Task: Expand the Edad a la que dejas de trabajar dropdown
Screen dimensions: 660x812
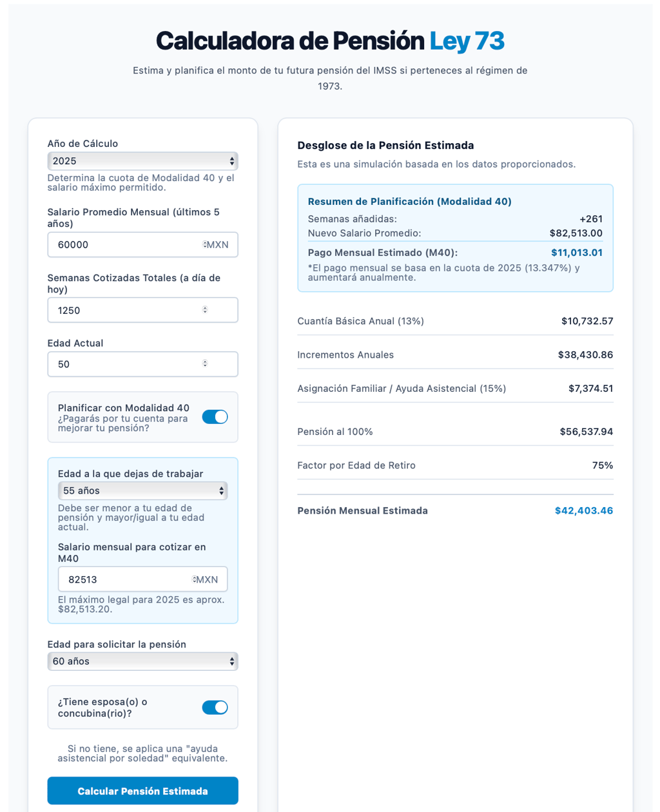Action: (142, 491)
